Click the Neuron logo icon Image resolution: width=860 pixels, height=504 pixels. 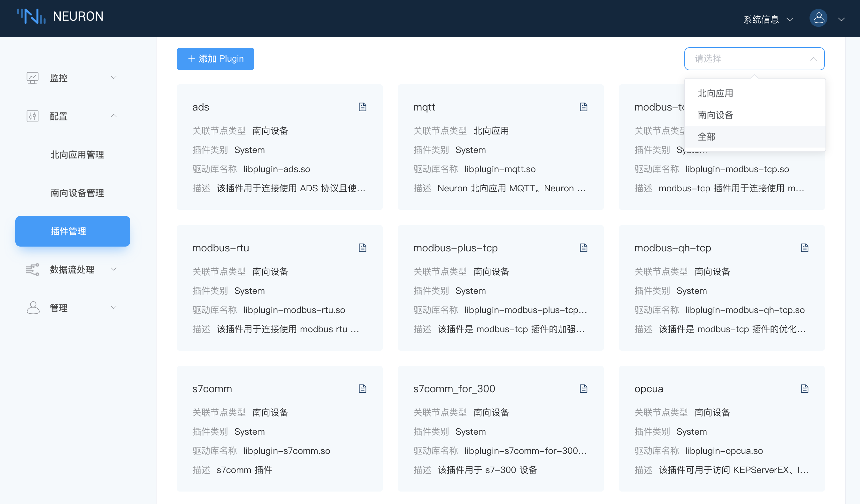31,16
